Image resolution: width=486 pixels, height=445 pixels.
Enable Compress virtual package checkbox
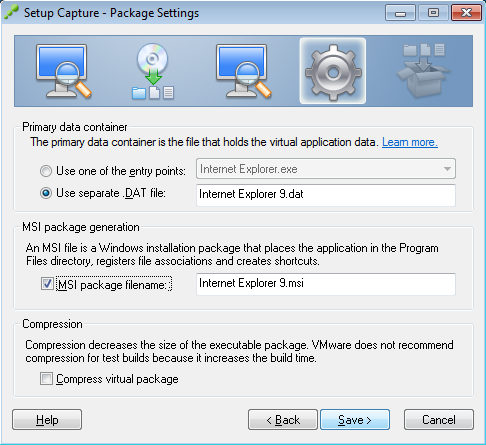click(46, 379)
